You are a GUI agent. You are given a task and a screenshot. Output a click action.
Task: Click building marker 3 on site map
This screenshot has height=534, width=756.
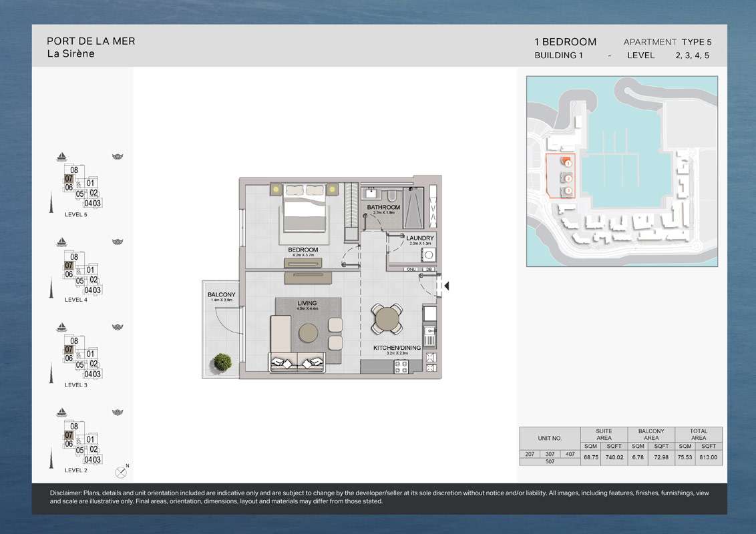click(568, 191)
